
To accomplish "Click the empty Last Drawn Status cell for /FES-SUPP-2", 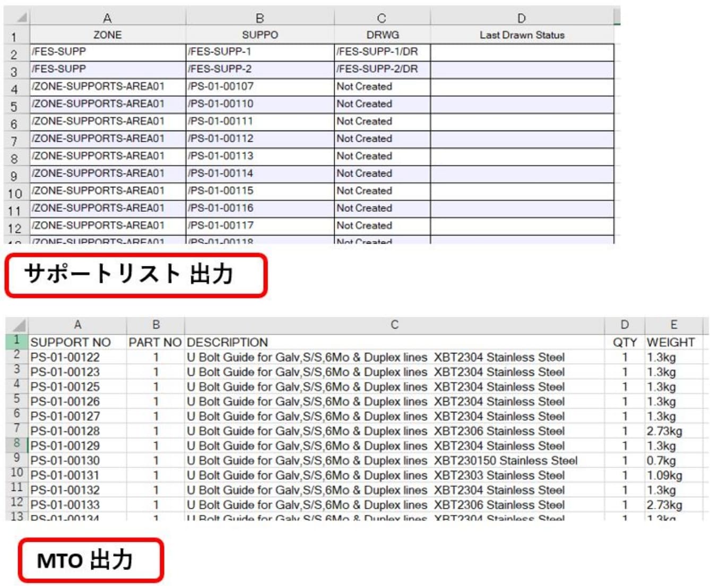I will coord(521,70).
